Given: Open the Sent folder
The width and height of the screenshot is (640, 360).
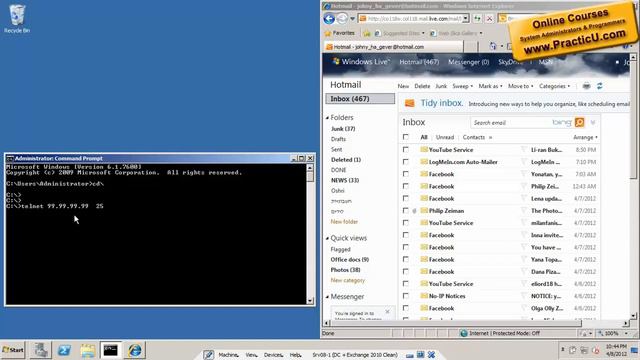Looking at the screenshot, I should pyautogui.click(x=336, y=149).
